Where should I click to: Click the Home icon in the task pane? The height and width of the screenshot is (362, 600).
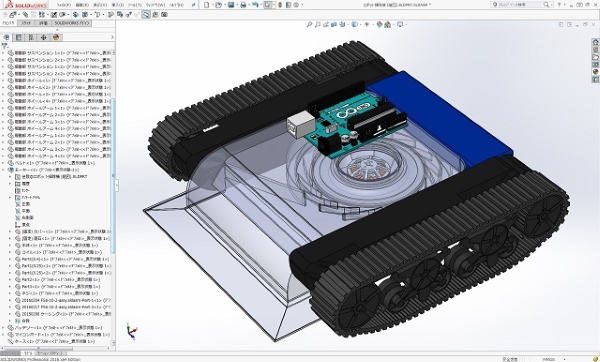[x=595, y=42]
